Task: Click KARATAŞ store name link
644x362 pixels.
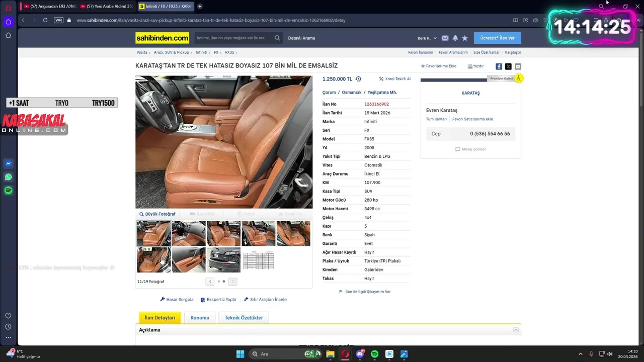Action: pos(470,93)
